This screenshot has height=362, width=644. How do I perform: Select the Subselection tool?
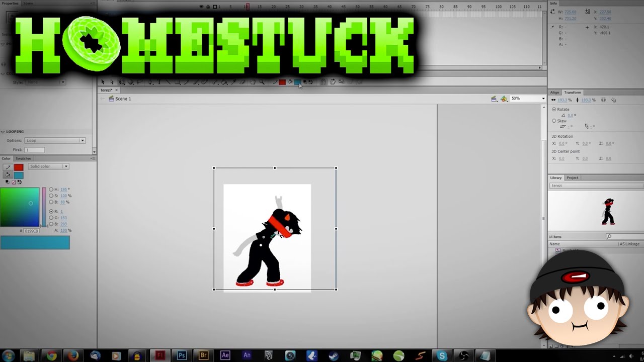[x=112, y=82]
